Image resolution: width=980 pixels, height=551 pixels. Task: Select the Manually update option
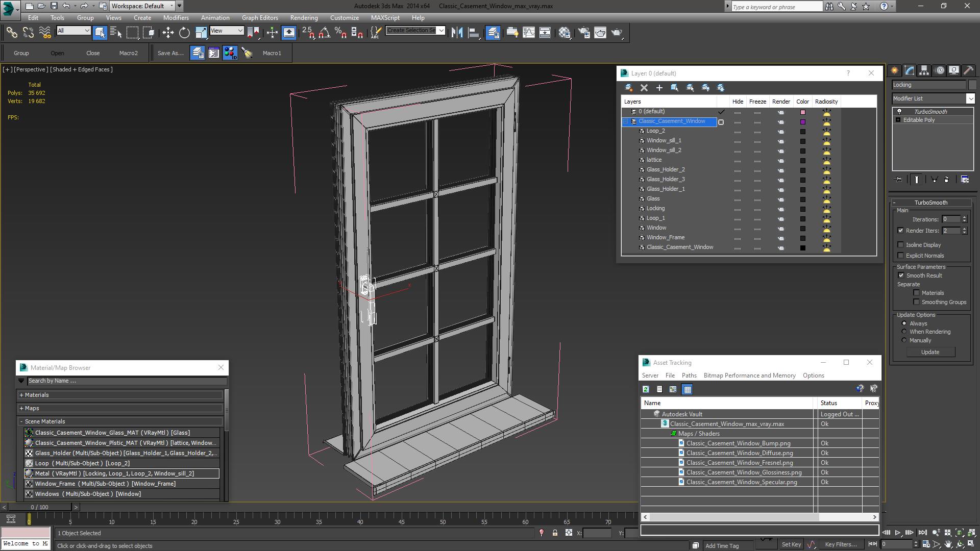pos(904,340)
